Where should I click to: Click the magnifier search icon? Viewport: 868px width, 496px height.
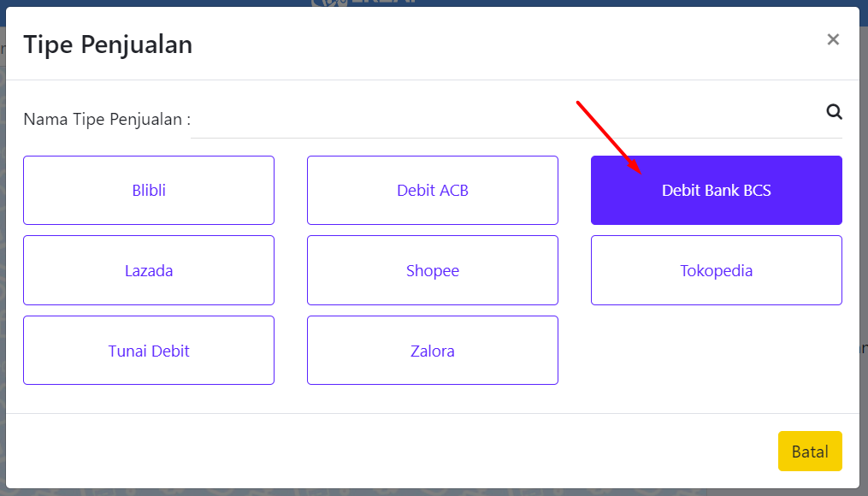(835, 112)
